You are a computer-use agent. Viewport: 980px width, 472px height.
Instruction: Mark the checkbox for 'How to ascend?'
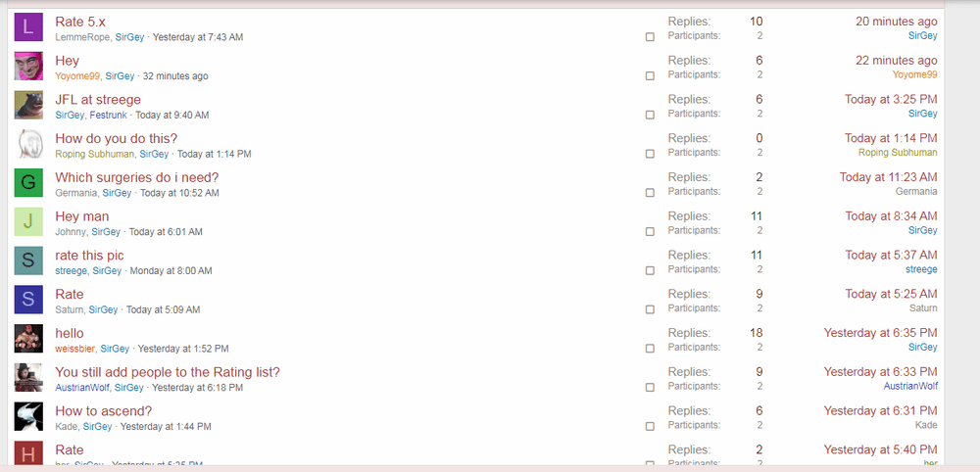[650, 426]
